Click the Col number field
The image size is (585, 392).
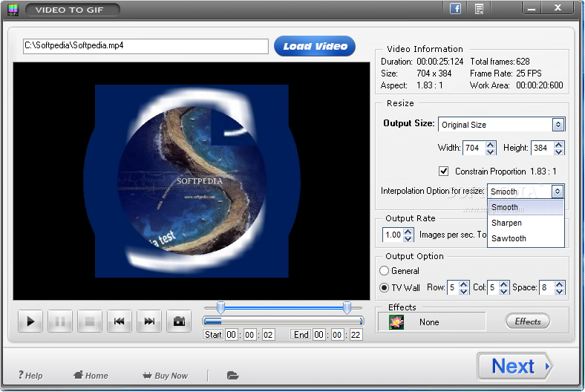[493, 287]
